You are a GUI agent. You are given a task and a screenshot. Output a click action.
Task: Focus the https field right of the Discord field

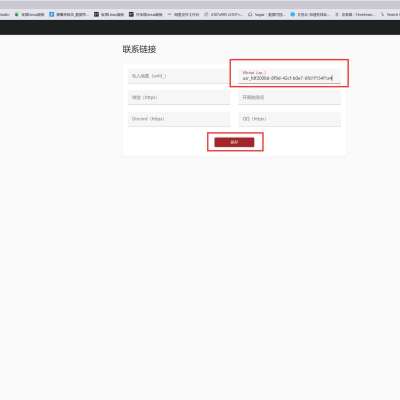[289, 119]
